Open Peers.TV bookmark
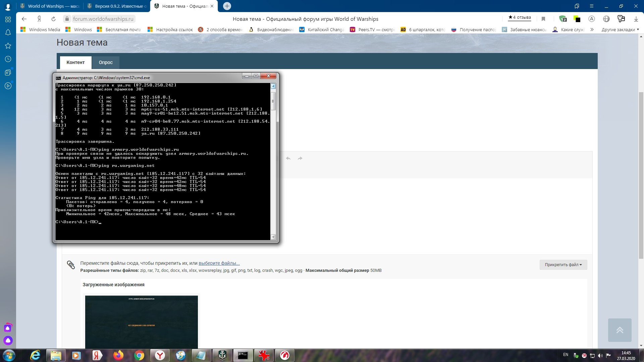This screenshot has width=644, height=362. 372,29
